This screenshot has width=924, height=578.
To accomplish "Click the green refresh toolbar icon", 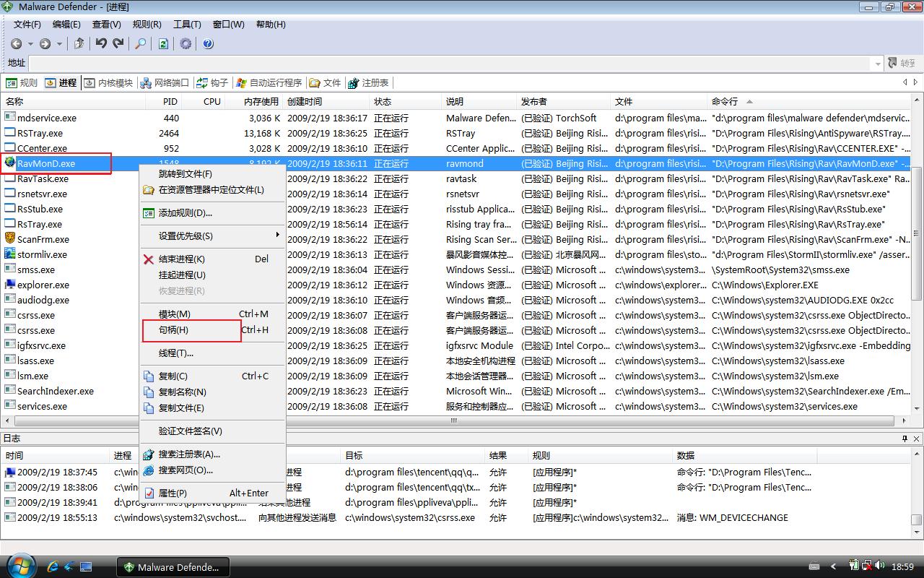I will (163, 44).
